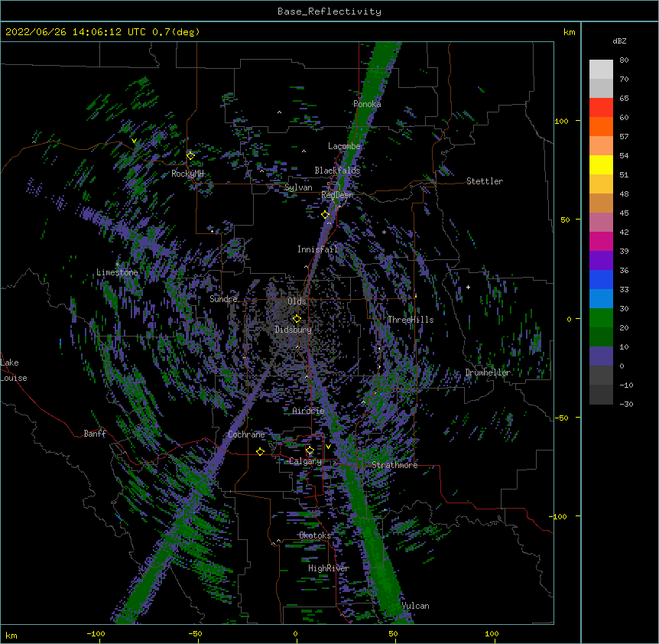Click the RedDeer city label

(337, 195)
